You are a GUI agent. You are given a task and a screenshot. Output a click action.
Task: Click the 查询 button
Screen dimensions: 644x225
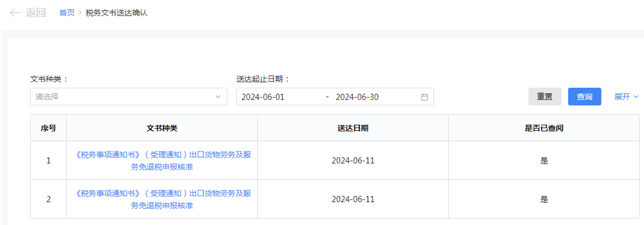point(585,97)
